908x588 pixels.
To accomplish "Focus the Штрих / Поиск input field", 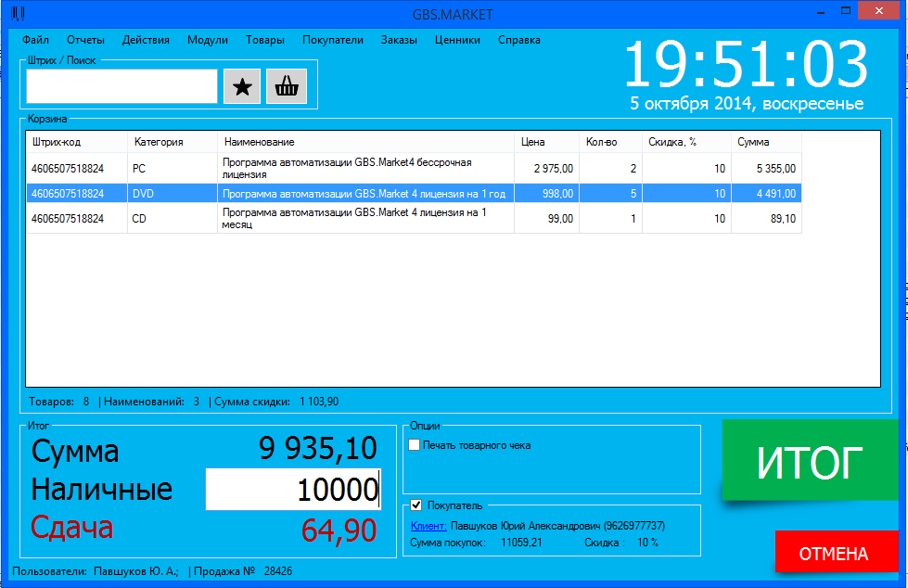I will [x=121, y=86].
